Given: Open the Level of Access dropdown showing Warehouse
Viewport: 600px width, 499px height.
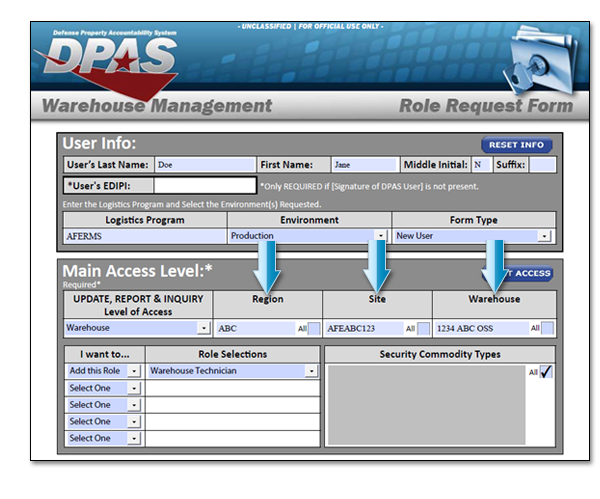Looking at the screenshot, I should coord(137,328).
